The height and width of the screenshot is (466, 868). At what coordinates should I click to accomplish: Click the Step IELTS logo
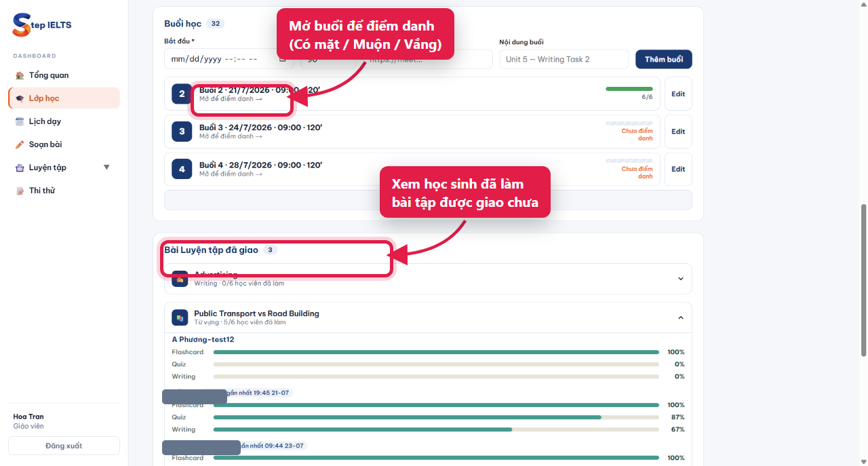point(41,25)
